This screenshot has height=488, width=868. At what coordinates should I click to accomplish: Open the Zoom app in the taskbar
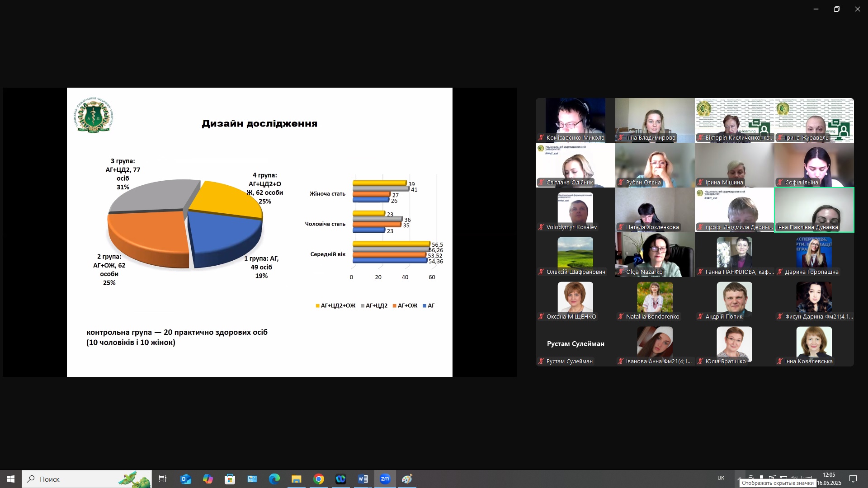coord(385,479)
